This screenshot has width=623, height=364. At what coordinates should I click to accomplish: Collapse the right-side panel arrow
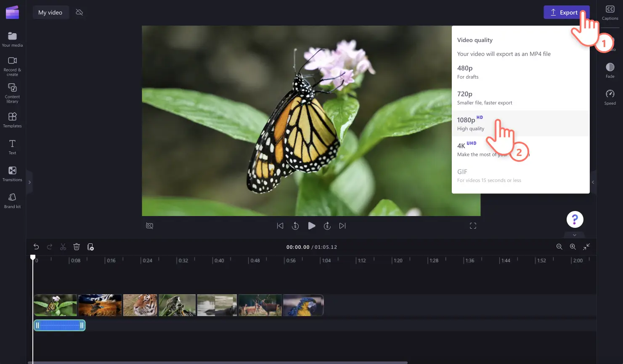[x=593, y=182]
